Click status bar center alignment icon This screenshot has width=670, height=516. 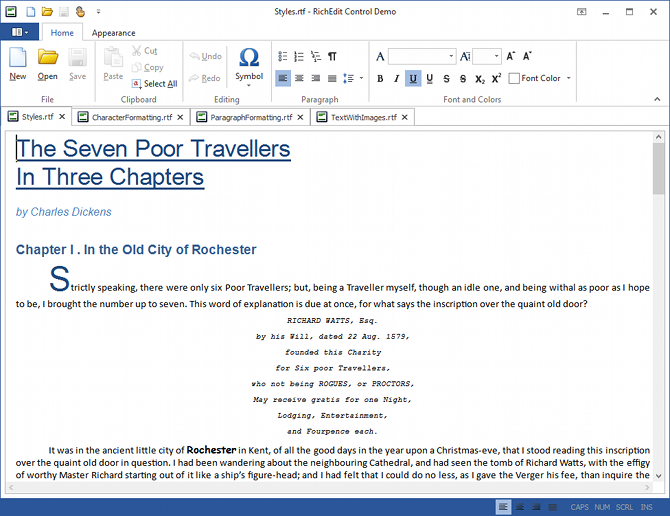click(x=520, y=507)
